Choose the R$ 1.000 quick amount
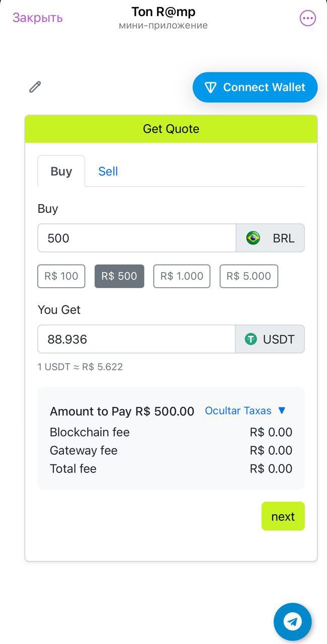Image resolution: width=327 pixels, height=644 pixels. [x=182, y=276]
